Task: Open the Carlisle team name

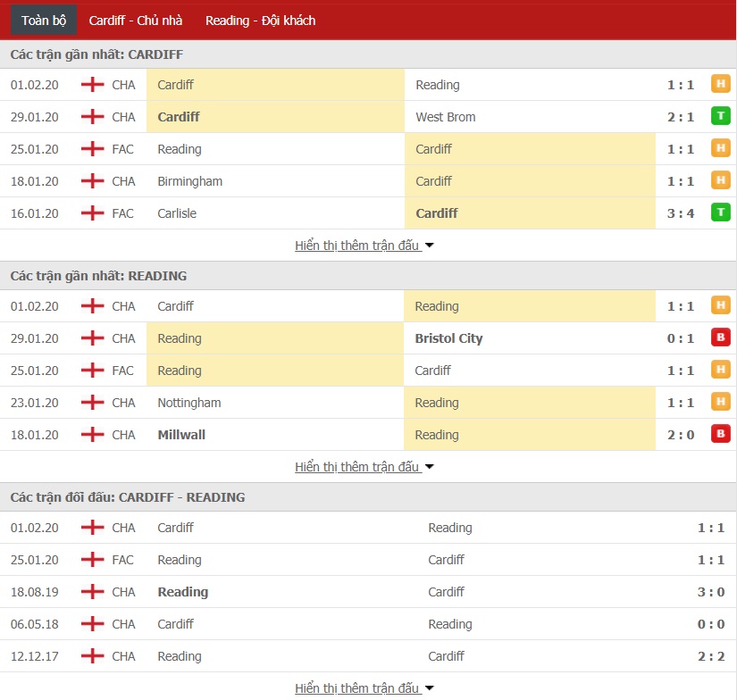Action: point(177,213)
